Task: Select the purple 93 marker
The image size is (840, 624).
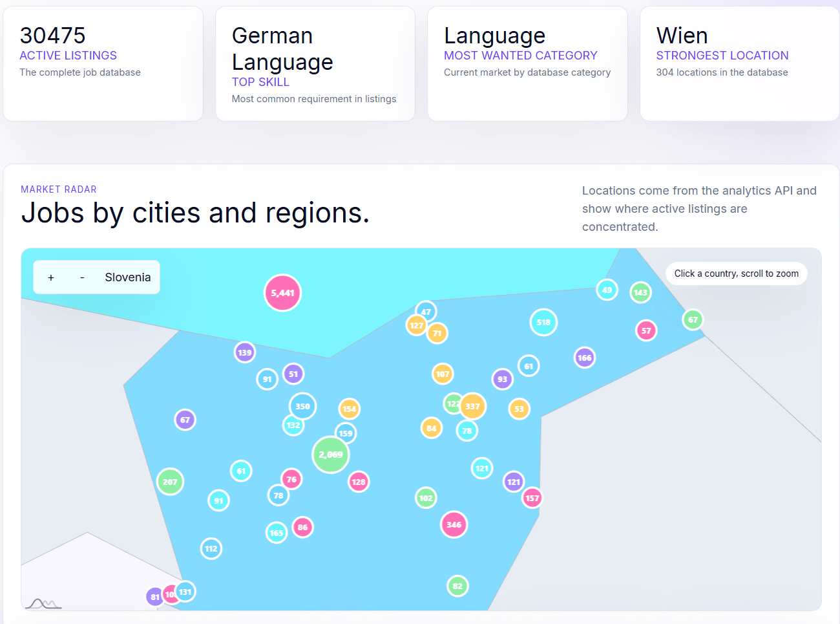Action: (x=502, y=379)
